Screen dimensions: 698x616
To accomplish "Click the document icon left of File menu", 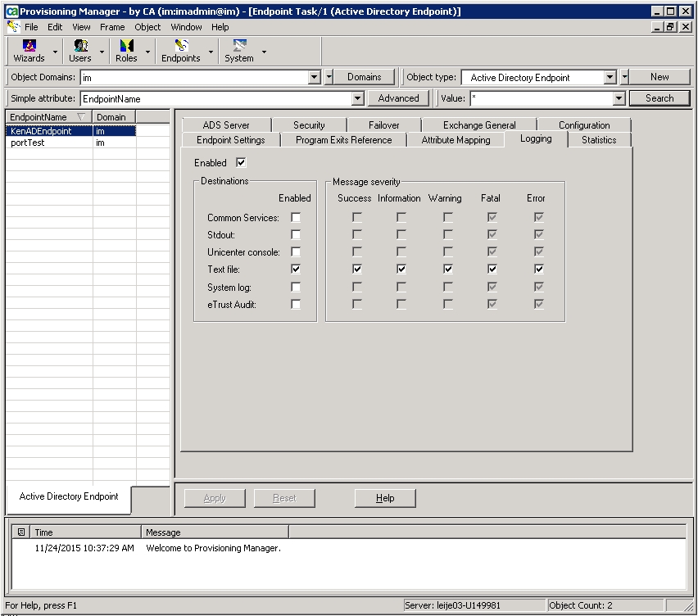I will [12, 27].
